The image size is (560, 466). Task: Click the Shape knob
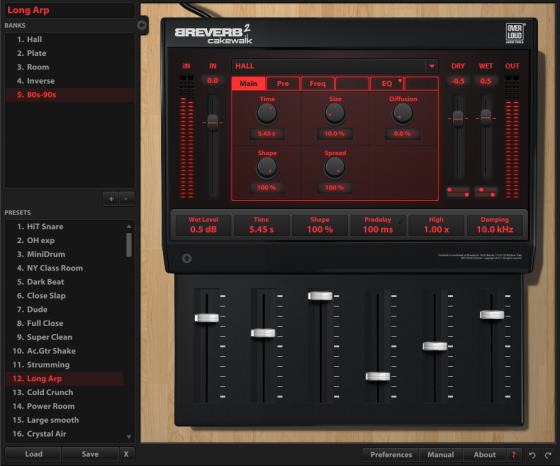coord(267,167)
